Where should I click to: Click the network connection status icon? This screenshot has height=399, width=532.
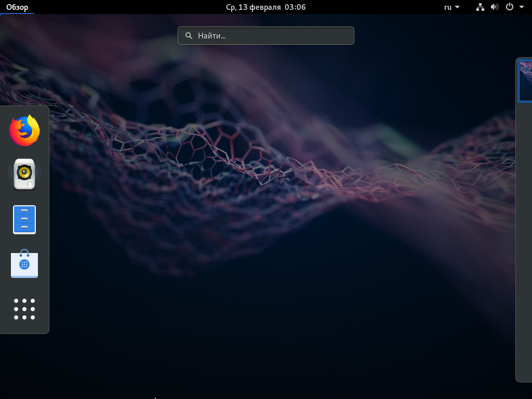click(x=480, y=7)
